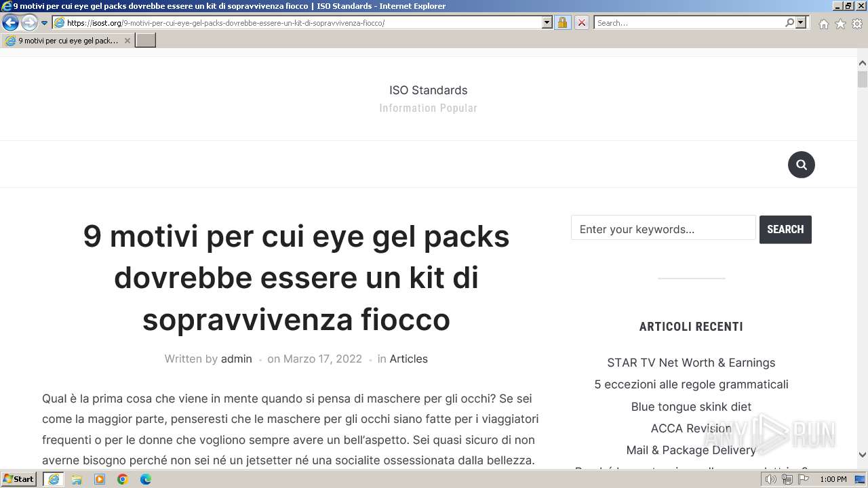Click the round dark search icon

tap(801, 165)
